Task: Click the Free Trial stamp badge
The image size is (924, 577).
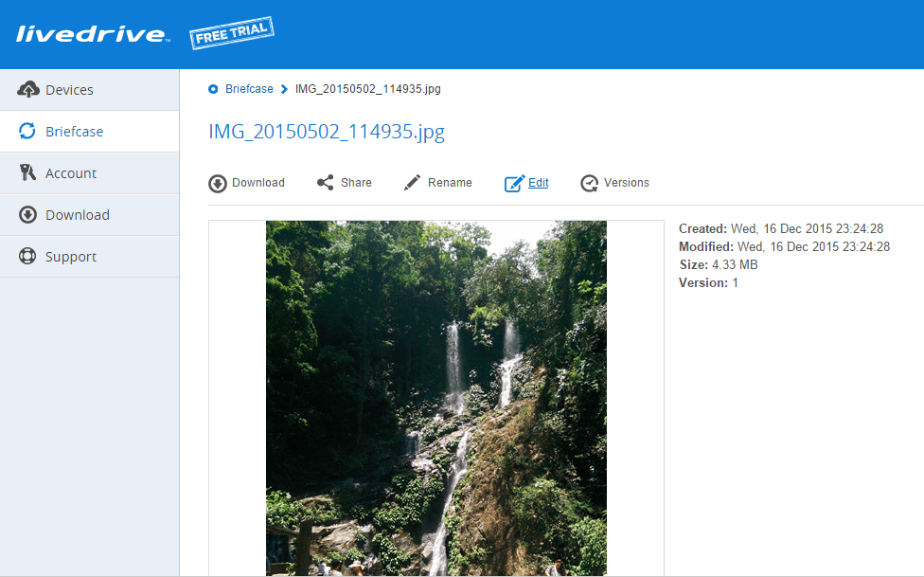Action: coord(232,33)
